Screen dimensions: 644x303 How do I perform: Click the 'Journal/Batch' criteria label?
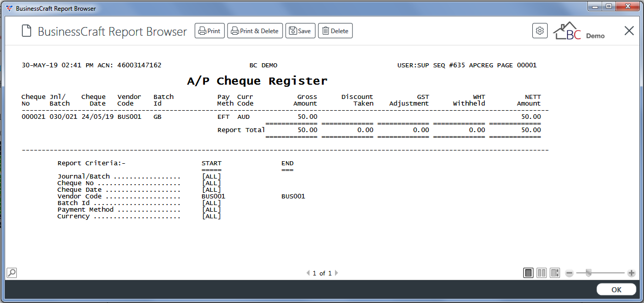[84, 176]
